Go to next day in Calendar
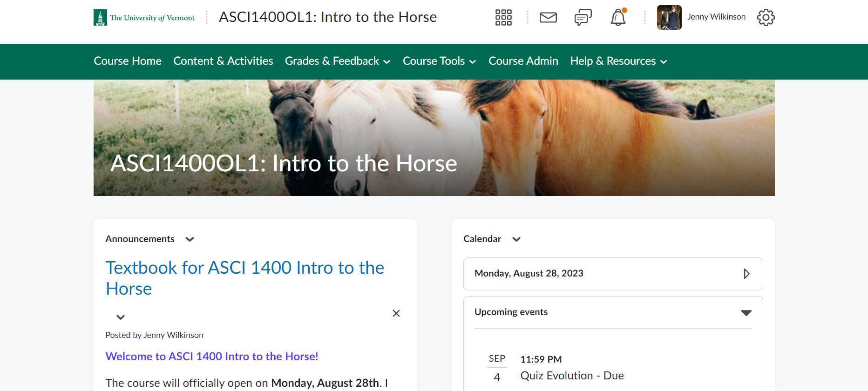This screenshot has width=868, height=391. point(746,274)
